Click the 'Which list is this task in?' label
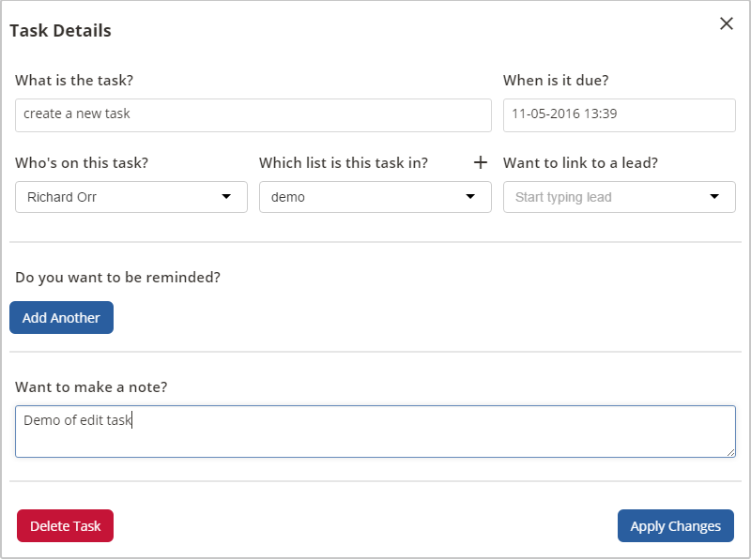The image size is (751, 560). [x=344, y=162]
